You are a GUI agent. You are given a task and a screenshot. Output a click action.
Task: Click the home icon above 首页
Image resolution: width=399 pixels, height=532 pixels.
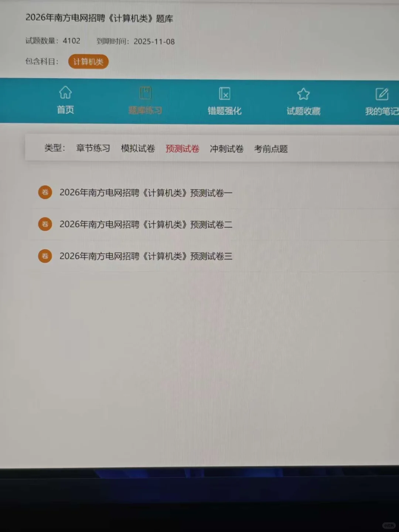tap(65, 92)
